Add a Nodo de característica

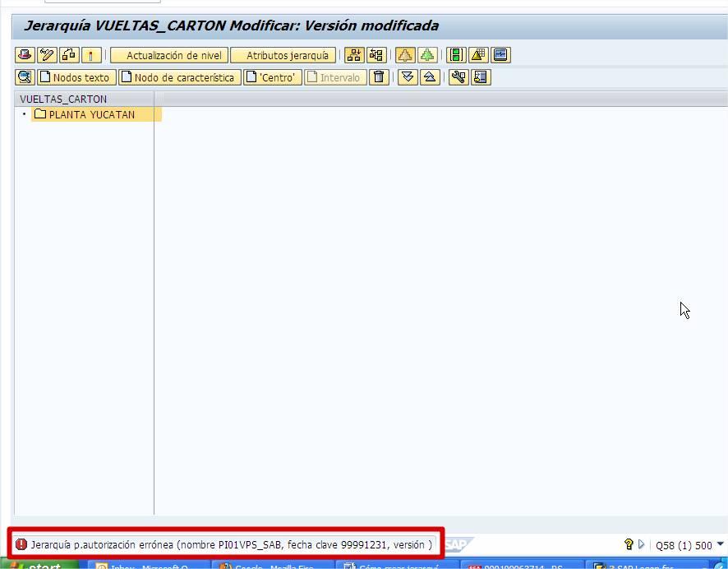[178, 77]
